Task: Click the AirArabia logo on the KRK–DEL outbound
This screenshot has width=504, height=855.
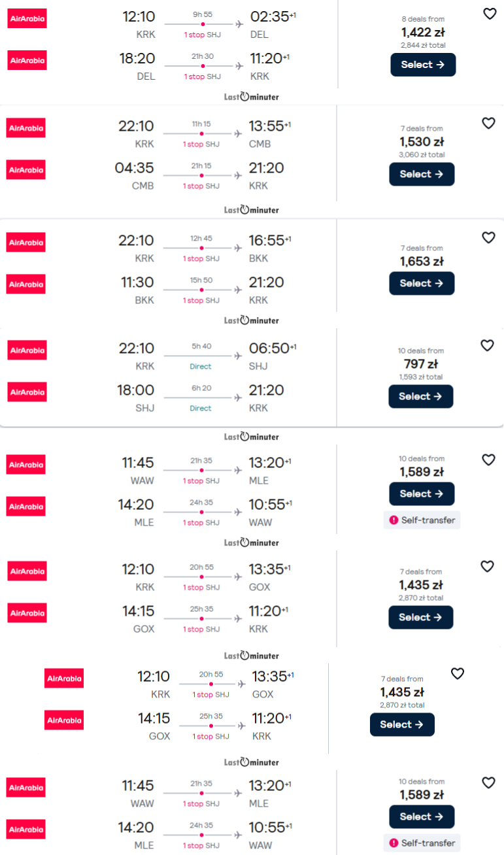Action: tap(27, 18)
